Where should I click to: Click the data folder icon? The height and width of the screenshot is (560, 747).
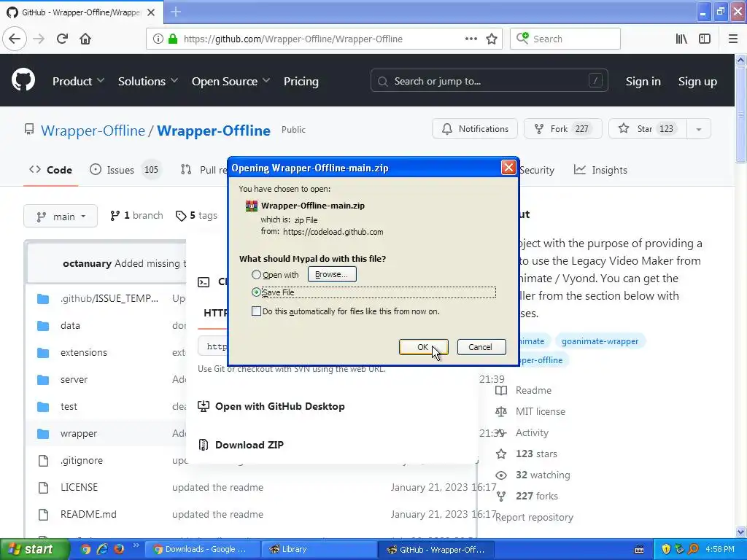pos(43,326)
